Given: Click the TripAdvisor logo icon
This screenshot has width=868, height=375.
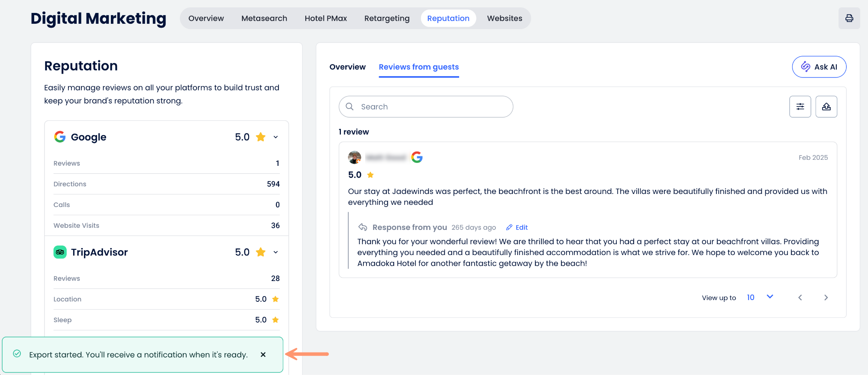Looking at the screenshot, I should pos(60,252).
